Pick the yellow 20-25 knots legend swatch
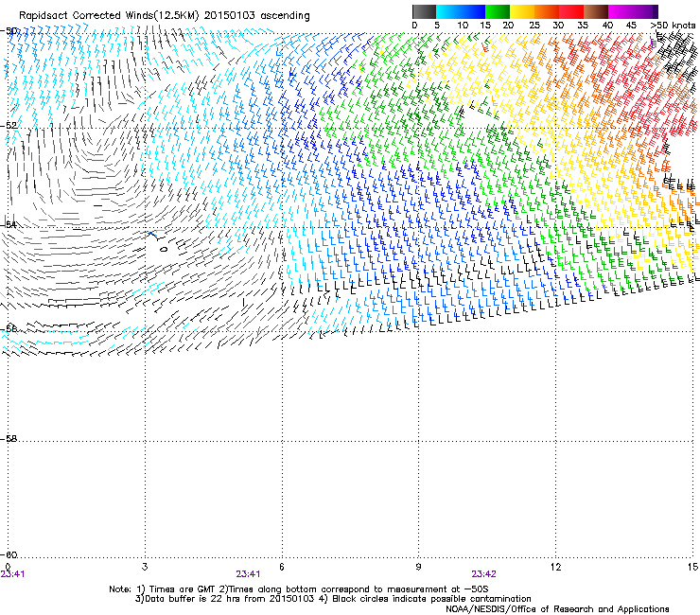This screenshot has height=615, width=700. point(522,11)
